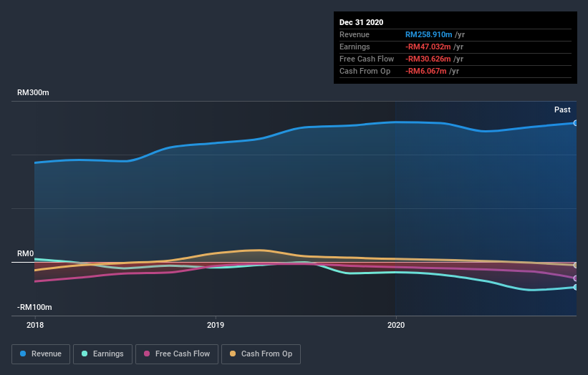Click the Revenue row label in tooltip
588x375 pixels.
coord(355,34)
